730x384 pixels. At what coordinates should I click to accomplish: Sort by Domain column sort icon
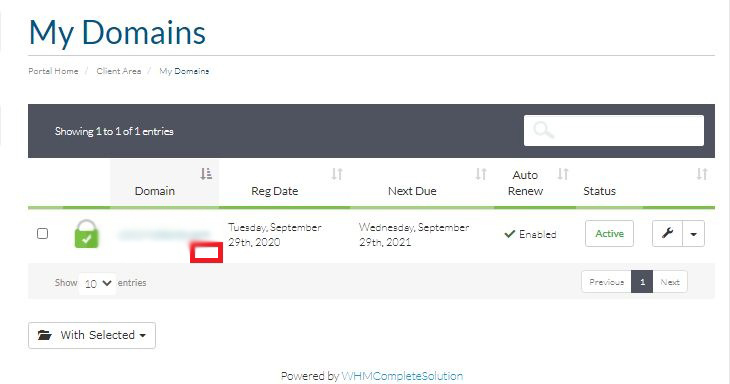pyautogui.click(x=206, y=174)
